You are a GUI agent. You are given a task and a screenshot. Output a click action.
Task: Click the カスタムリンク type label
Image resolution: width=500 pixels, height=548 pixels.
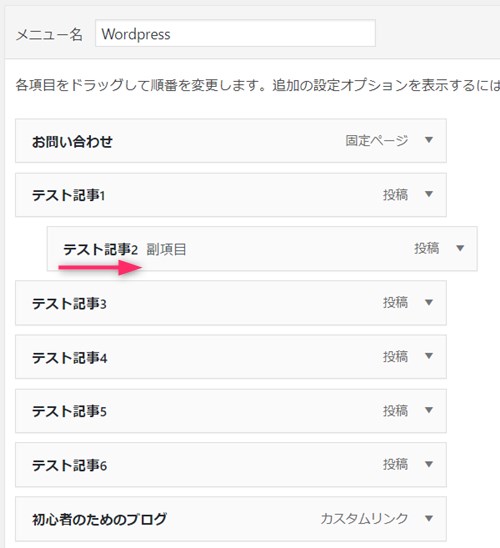click(x=364, y=519)
